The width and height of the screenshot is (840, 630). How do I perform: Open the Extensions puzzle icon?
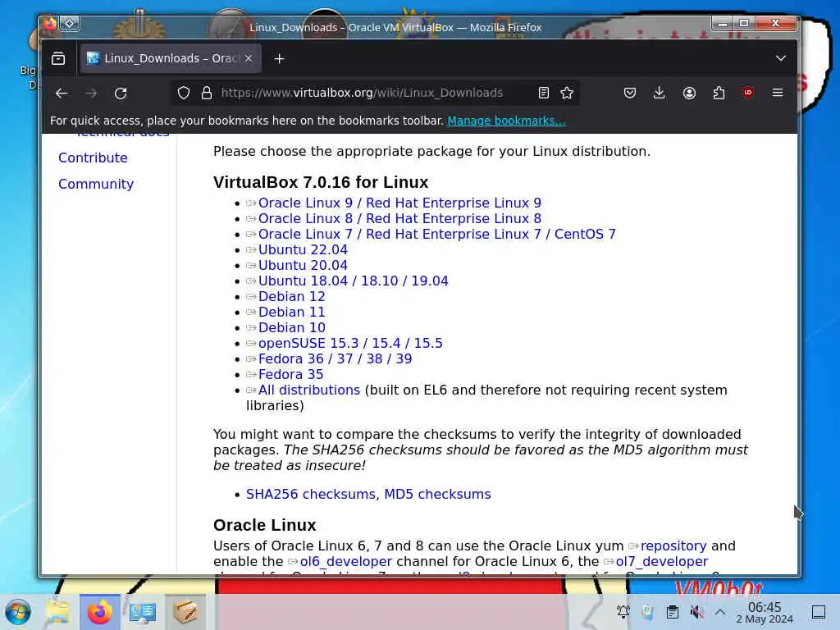(719, 94)
